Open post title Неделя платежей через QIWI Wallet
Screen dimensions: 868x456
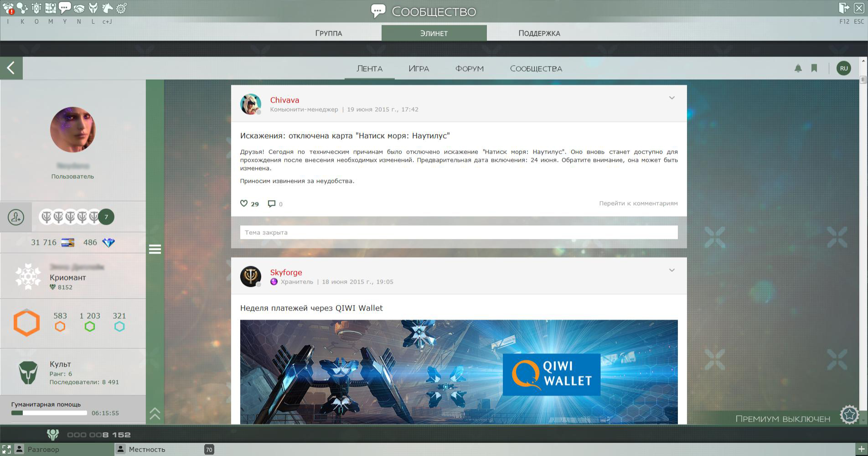[311, 308]
